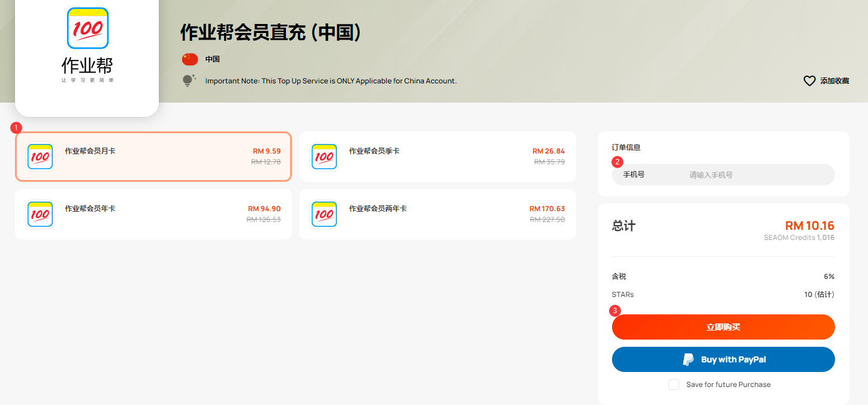The height and width of the screenshot is (405, 868).
Task: Select the 作业帮会员两年卡 card
Action: 438,214
